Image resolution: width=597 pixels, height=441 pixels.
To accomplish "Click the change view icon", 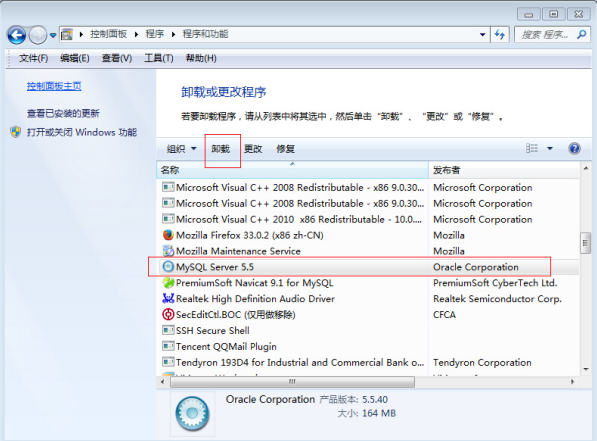I will [x=532, y=148].
